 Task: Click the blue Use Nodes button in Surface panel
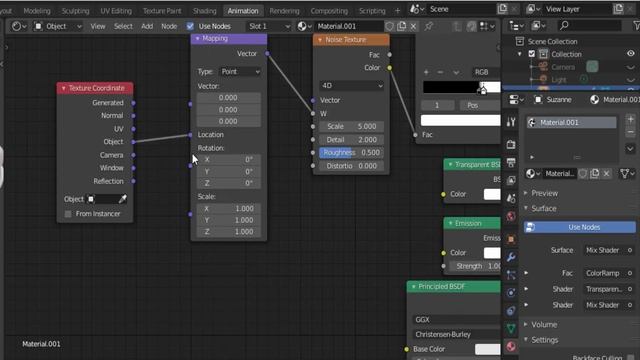coord(580,227)
